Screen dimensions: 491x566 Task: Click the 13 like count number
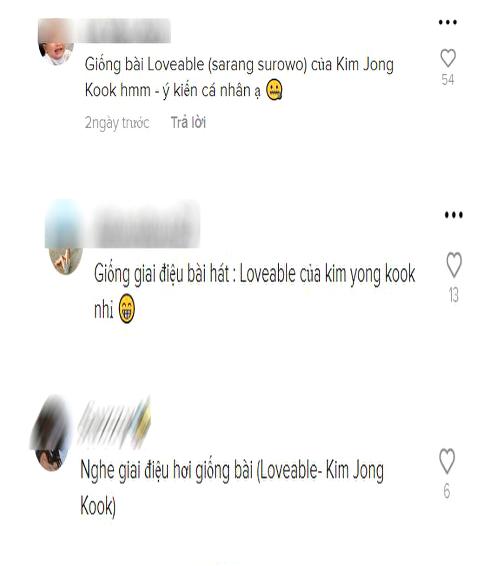[x=454, y=295]
